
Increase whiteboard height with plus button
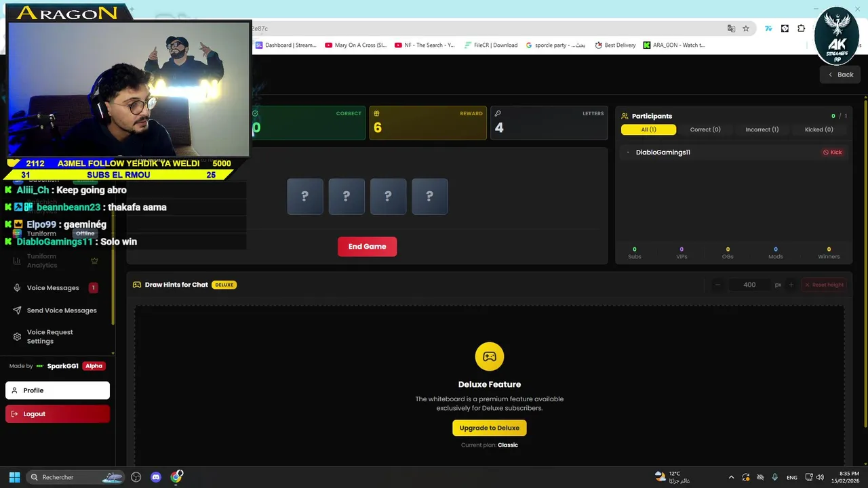791,285
